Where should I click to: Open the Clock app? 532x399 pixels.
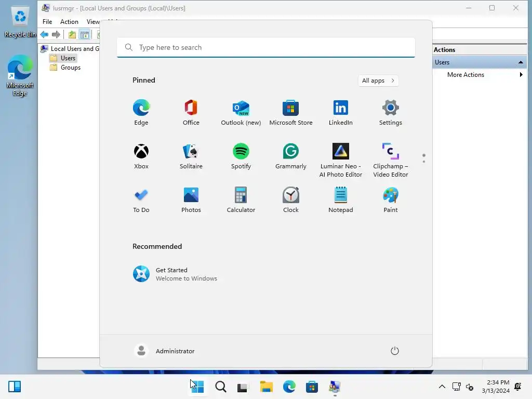pos(291,200)
